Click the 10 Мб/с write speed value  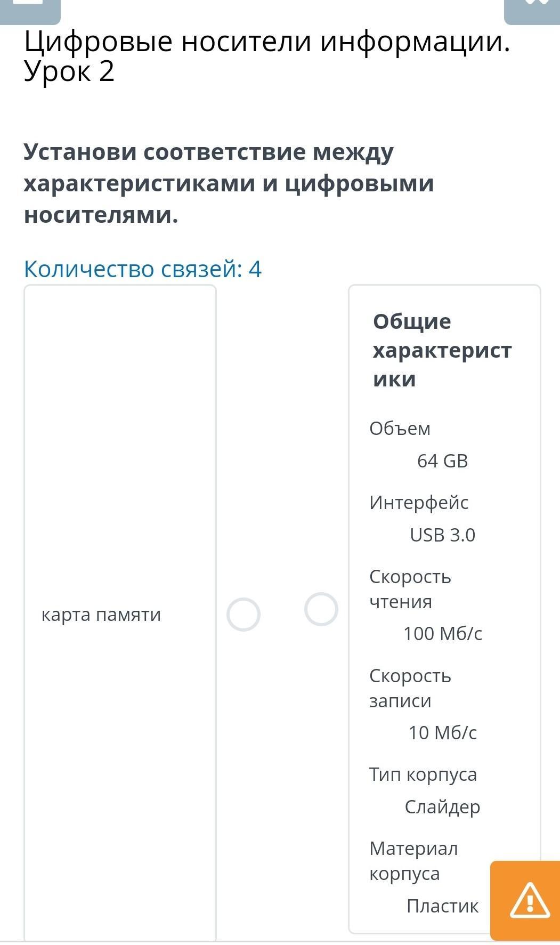coord(442,732)
